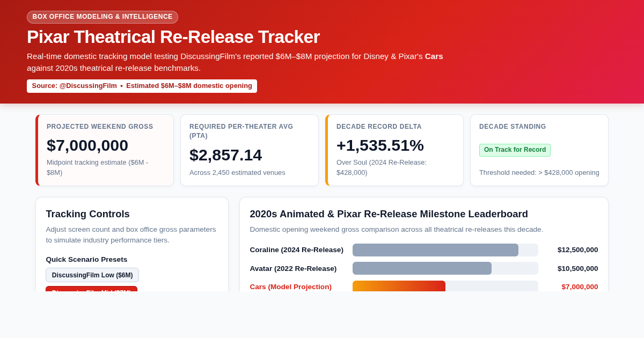Click the $12,500,000 Coraline gross value
The height and width of the screenshot is (338, 644).
[577, 250]
